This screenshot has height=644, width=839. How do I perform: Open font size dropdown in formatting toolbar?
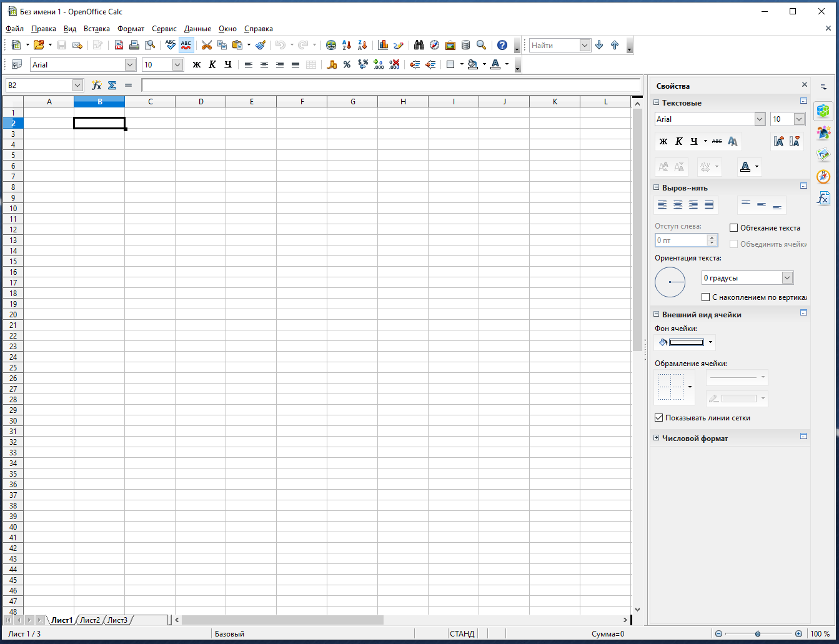(x=177, y=64)
